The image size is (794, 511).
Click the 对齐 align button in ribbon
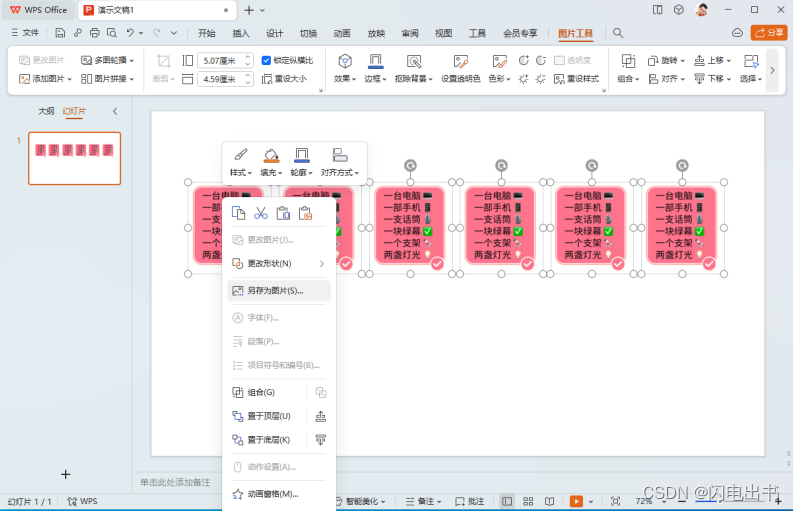(666, 79)
